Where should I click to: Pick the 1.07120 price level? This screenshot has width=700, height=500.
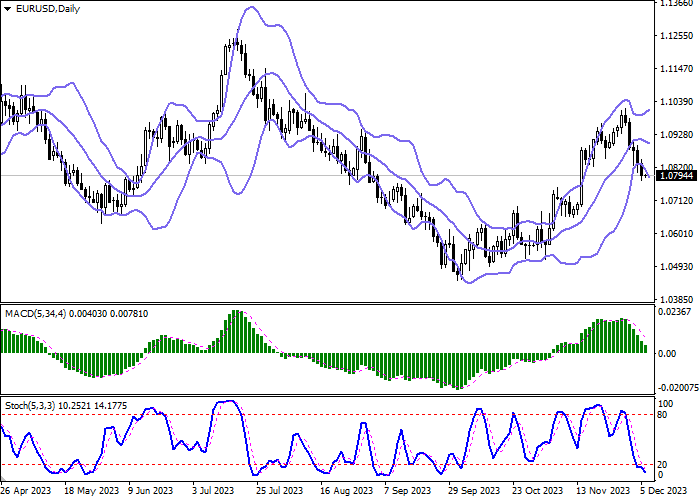tap(677, 201)
